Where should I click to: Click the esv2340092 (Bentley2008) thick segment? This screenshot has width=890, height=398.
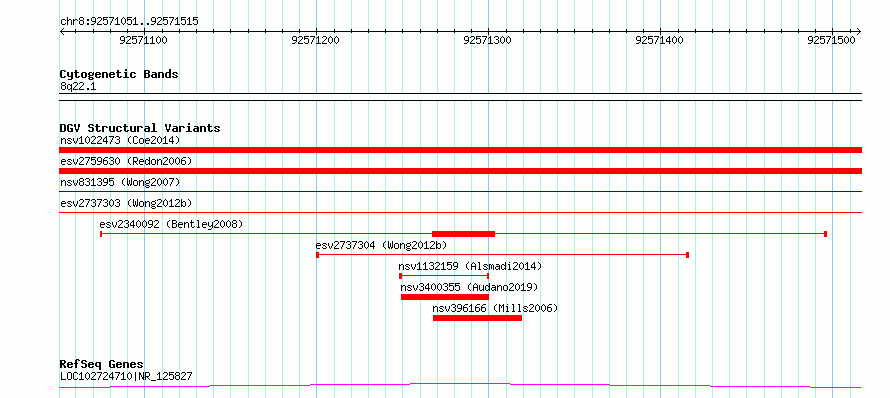tap(464, 234)
